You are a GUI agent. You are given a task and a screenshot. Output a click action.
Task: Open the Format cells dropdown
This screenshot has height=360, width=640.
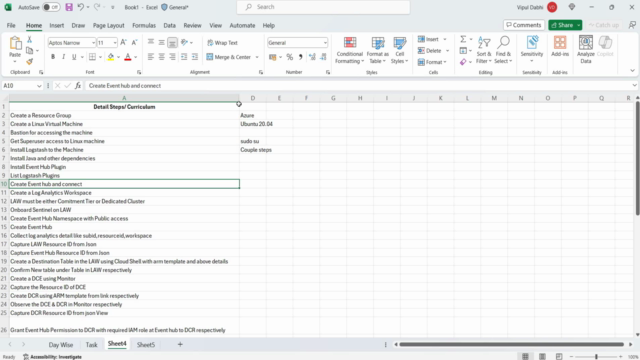(x=432, y=62)
